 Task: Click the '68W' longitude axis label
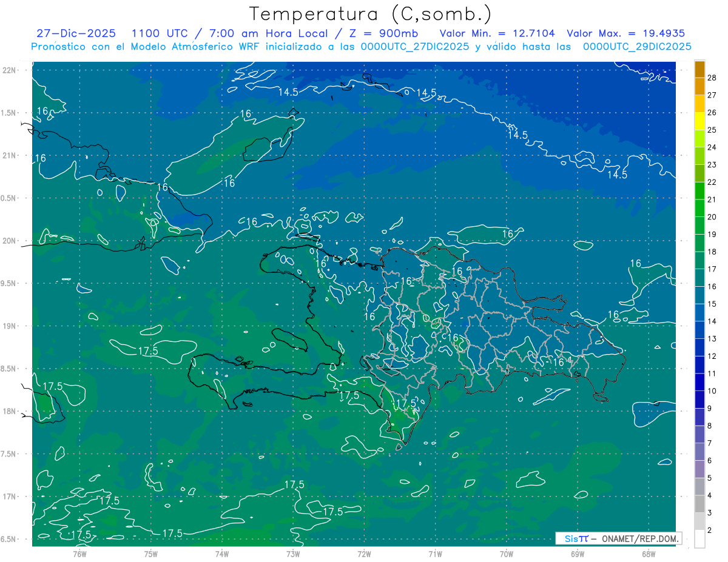click(649, 554)
